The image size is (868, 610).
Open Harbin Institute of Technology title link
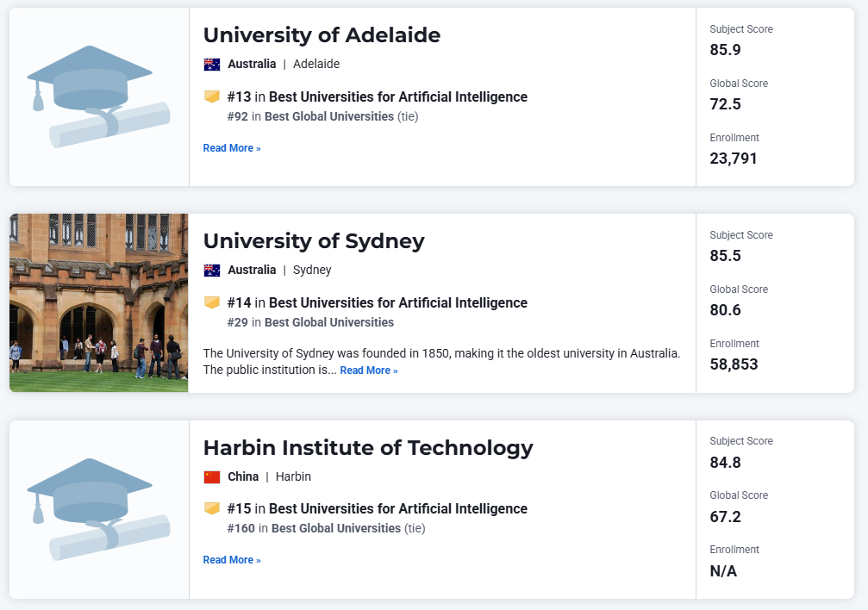tap(368, 447)
